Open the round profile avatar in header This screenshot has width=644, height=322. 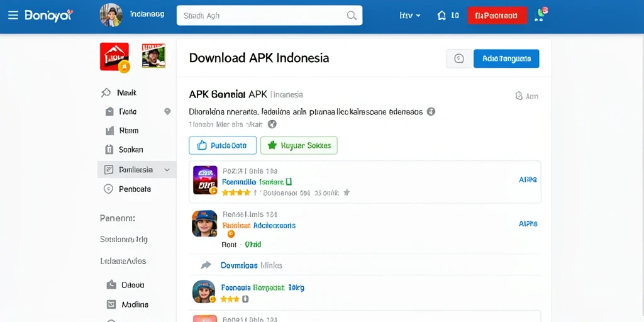(x=111, y=15)
